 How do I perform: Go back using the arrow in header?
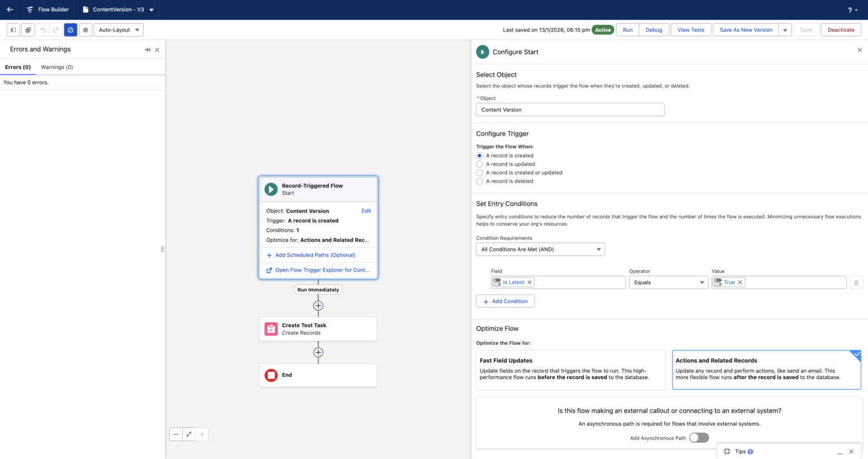pos(10,10)
